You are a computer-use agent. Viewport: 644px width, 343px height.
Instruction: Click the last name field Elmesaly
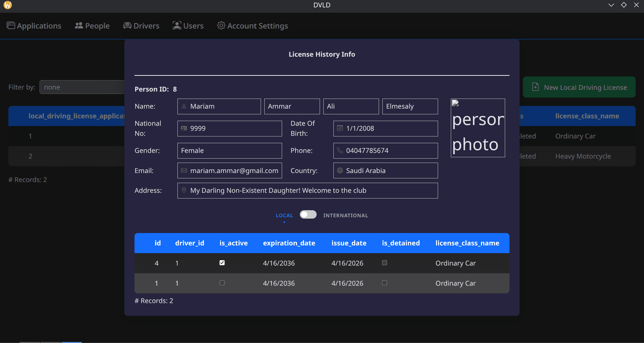coord(410,106)
